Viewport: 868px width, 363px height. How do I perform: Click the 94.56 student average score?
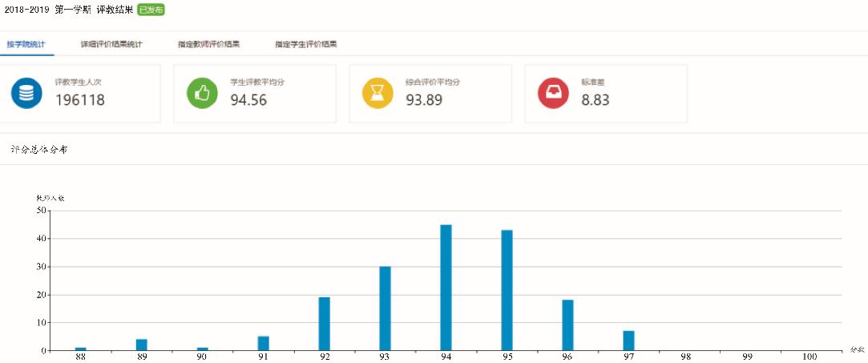tap(248, 100)
